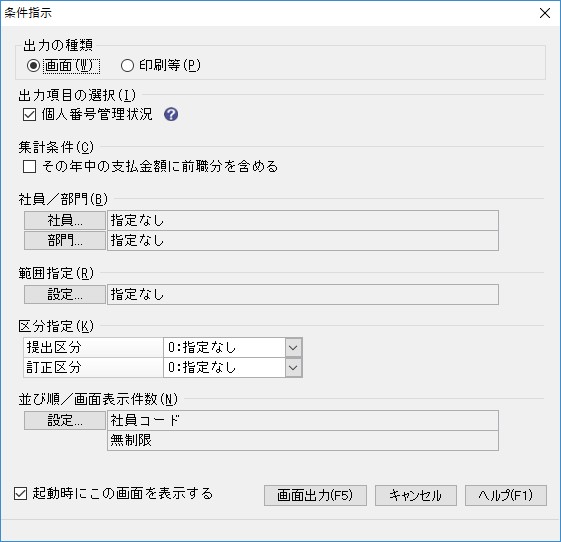Open help with ヘルプ(F1) button
Image resolution: width=561 pixels, height=542 pixels.
(x=506, y=495)
